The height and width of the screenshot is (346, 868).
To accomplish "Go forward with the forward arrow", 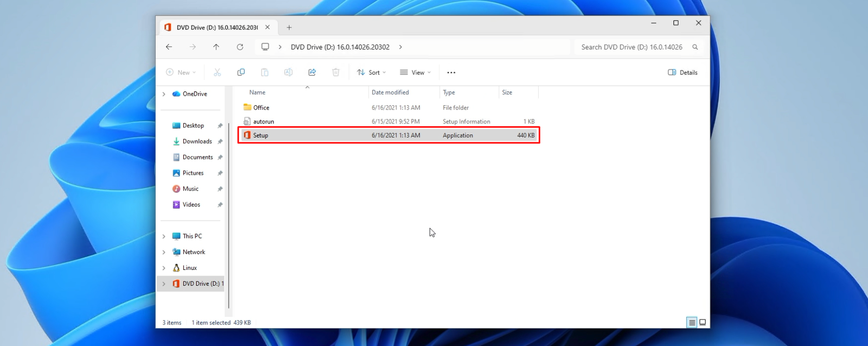I will [x=193, y=47].
